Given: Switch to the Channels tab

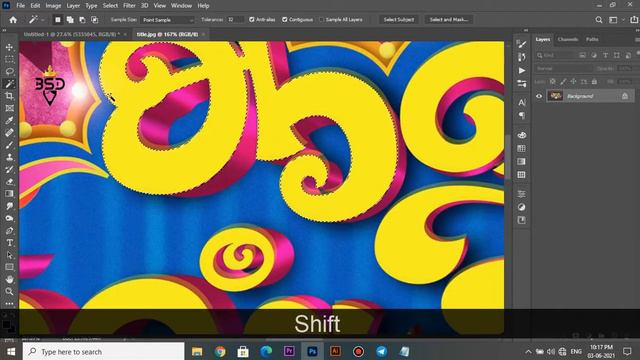Looking at the screenshot, I should (567, 40).
